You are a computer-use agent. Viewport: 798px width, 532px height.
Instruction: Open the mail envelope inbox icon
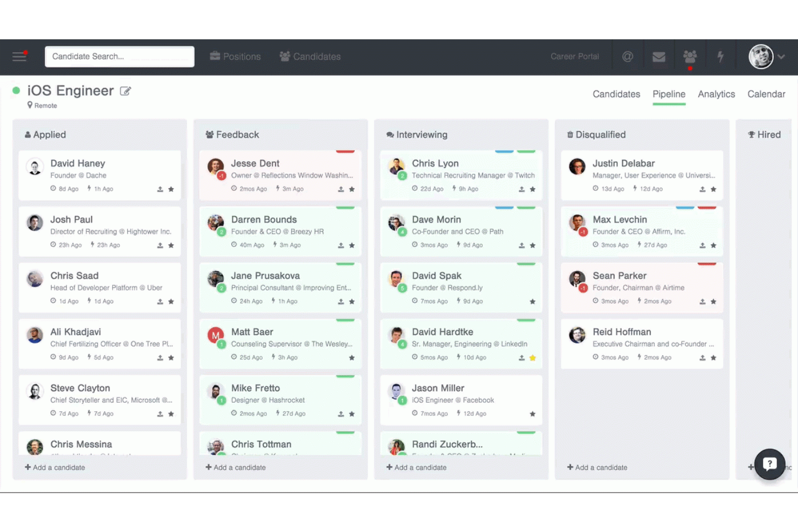(x=658, y=57)
